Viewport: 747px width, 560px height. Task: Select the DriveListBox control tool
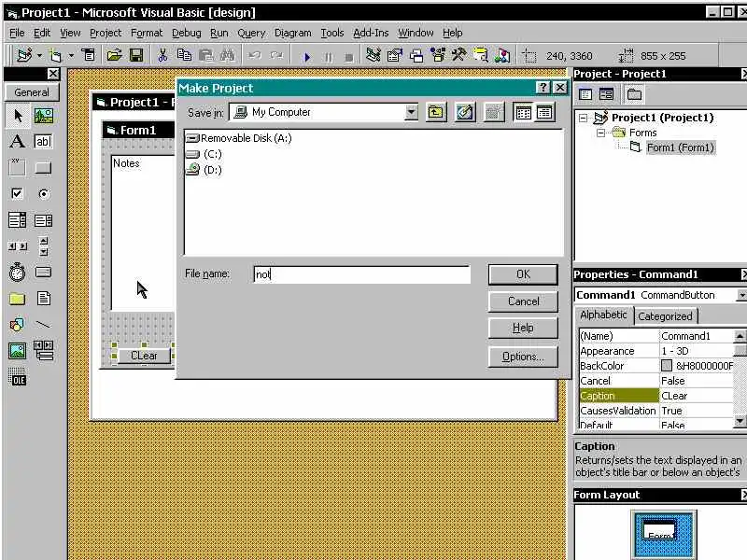tap(43, 273)
